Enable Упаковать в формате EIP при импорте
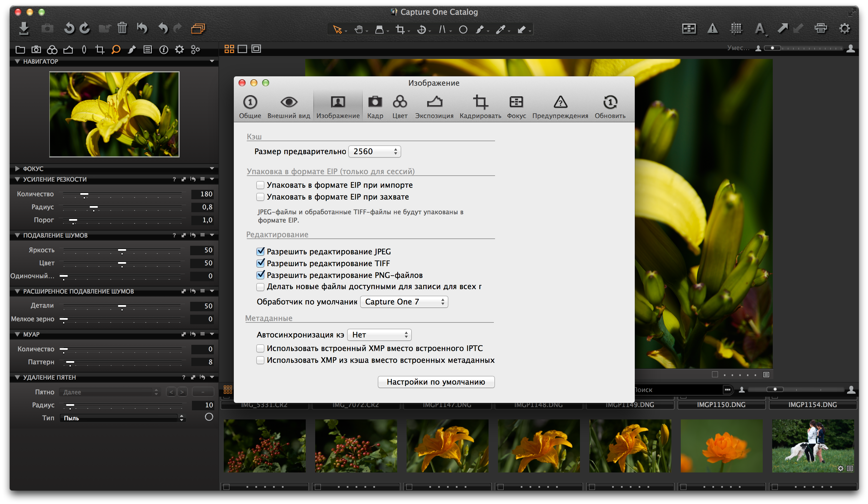The image size is (868, 504). click(x=260, y=185)
